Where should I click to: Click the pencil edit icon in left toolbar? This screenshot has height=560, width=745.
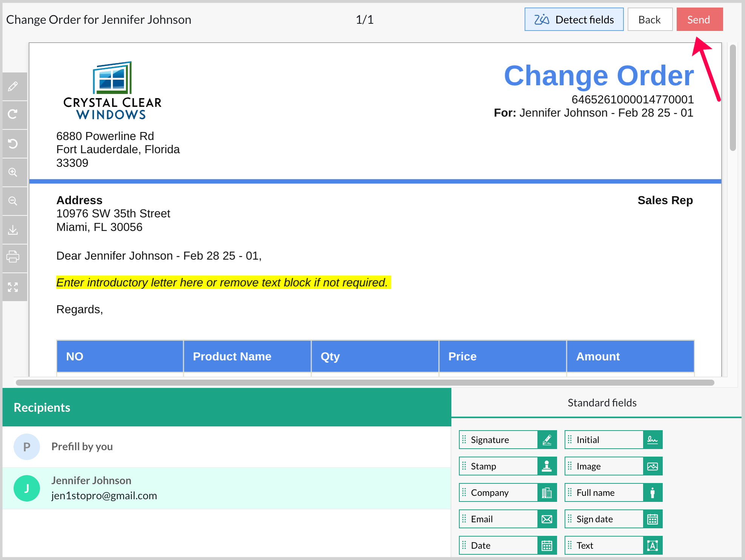coord(13,86)
